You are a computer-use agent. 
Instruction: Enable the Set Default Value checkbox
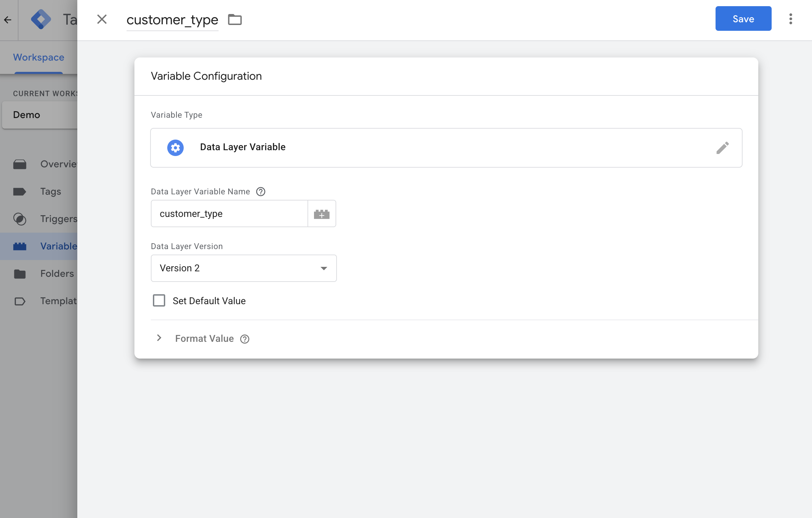tap(159, 300)
